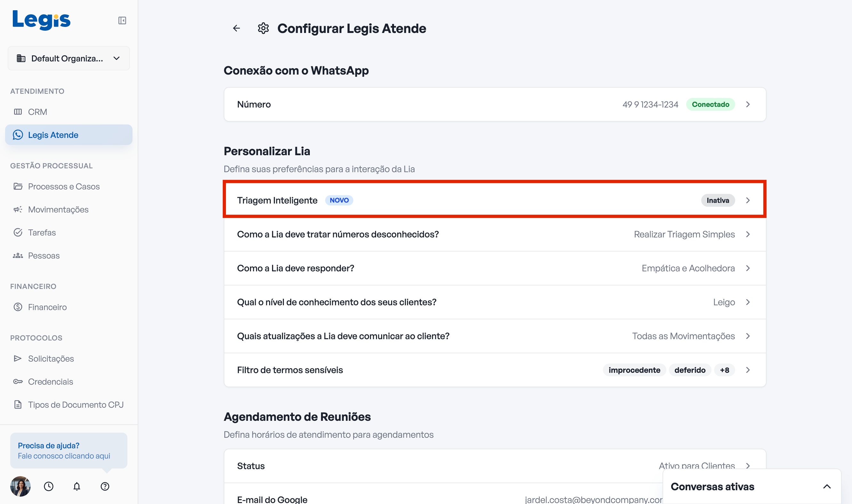
Task: Click the Fale conosco clicando aqui link
Action: click(x=64, y=456)
